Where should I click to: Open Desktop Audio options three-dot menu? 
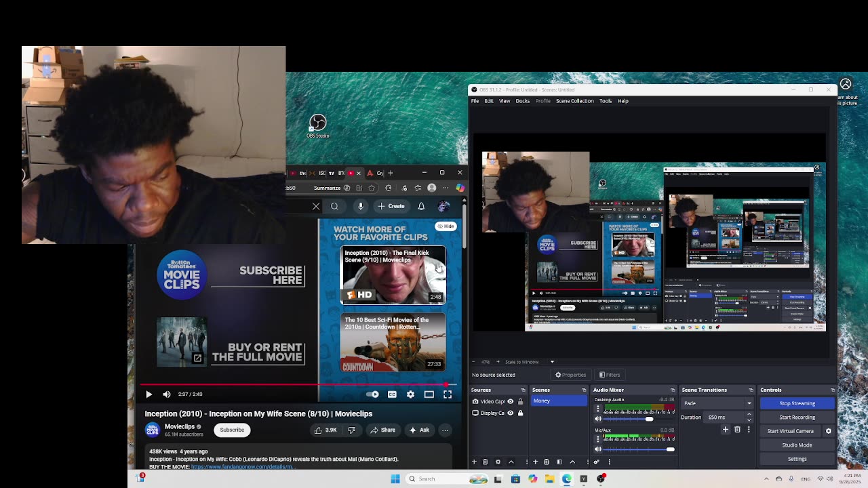[597, 409]
